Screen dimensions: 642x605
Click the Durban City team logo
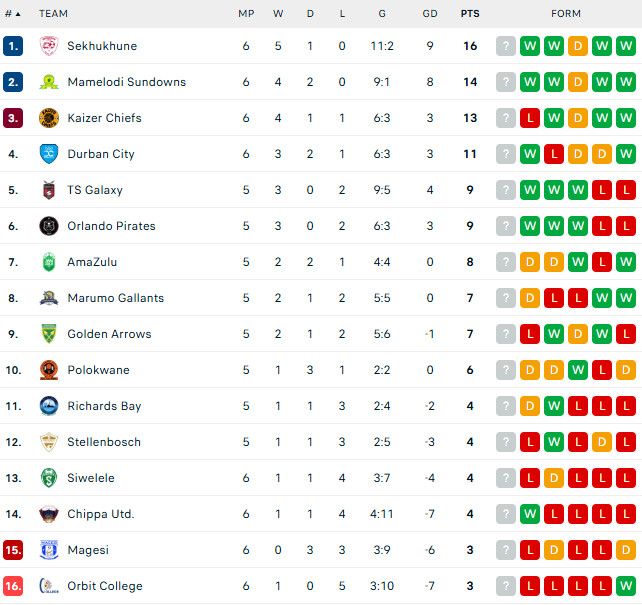point(48,154)
